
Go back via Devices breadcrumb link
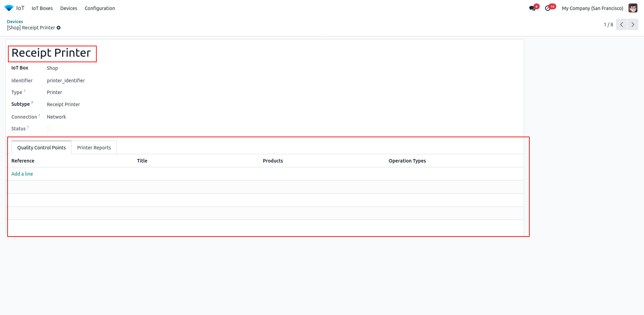tap(15, 21)
